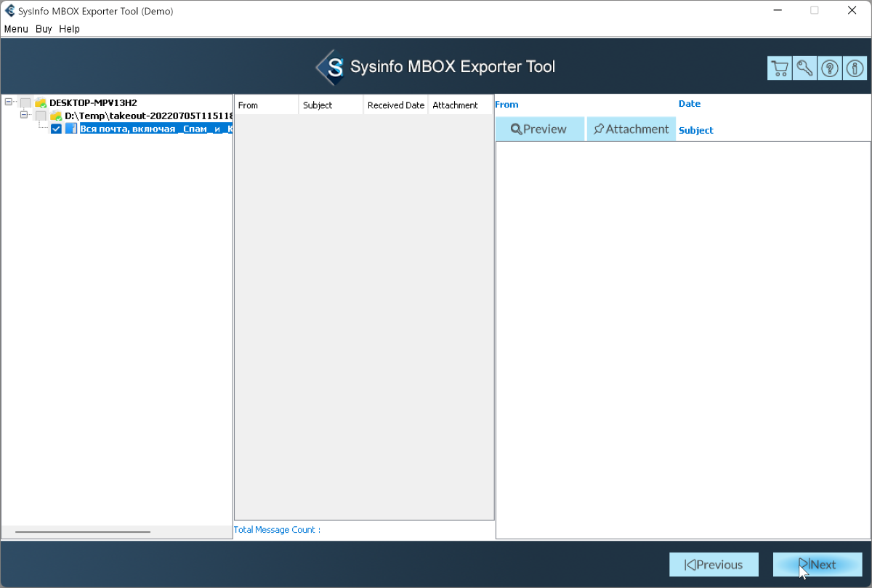872x588 pixels.
Task: Open the Buy menu
Action: click(44, 29)
